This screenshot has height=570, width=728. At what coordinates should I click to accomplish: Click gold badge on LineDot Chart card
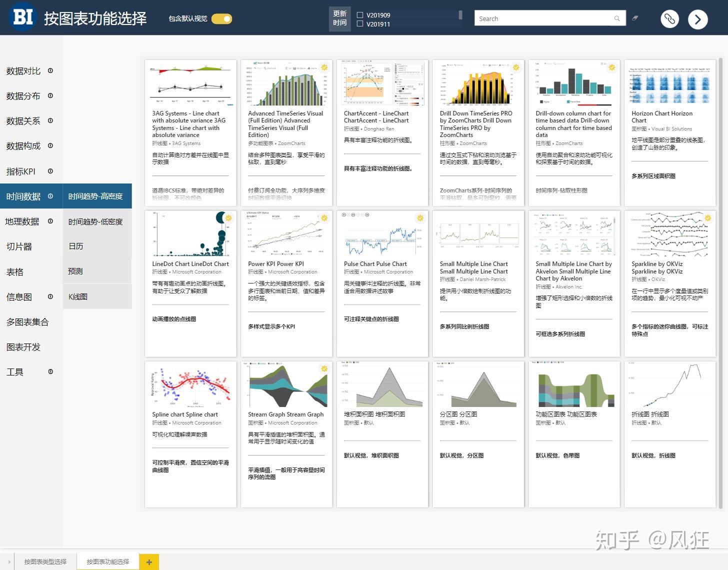[x=228, y=218]
